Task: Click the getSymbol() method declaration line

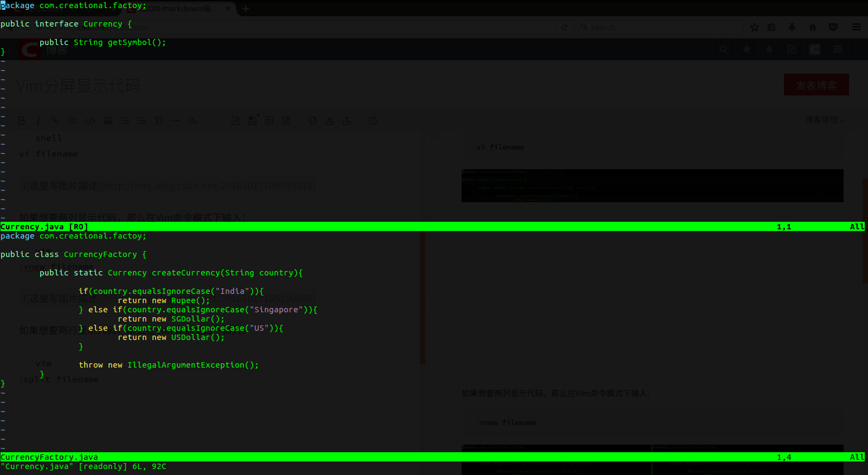Action: 103,42
